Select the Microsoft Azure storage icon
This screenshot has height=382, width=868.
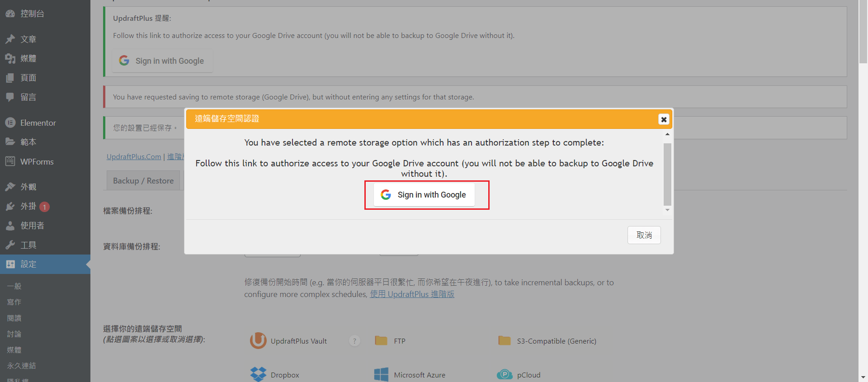[381, 374]
